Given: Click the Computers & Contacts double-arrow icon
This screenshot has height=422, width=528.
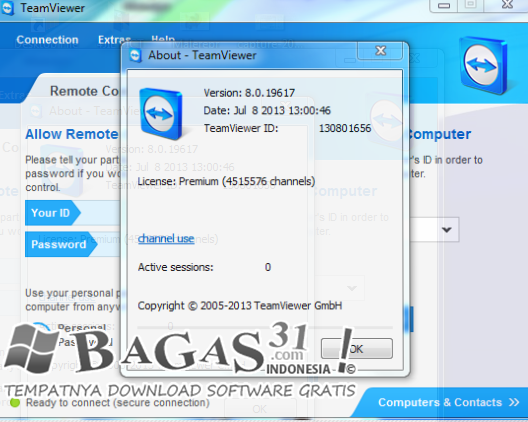Looking at the screenshot, I should pyautogui.click(x=514, y=402).
